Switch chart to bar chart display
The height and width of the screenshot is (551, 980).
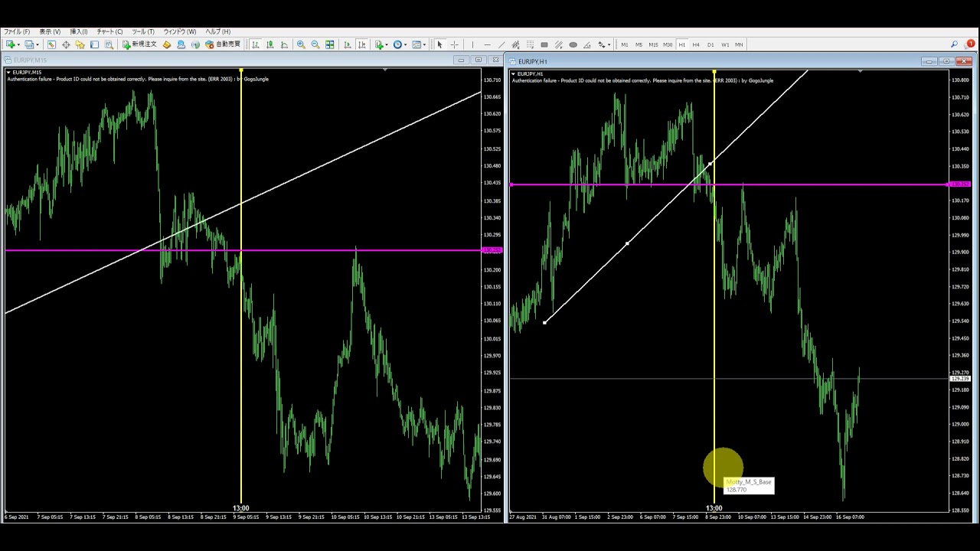pyautogui.click(x=256, y=44)
